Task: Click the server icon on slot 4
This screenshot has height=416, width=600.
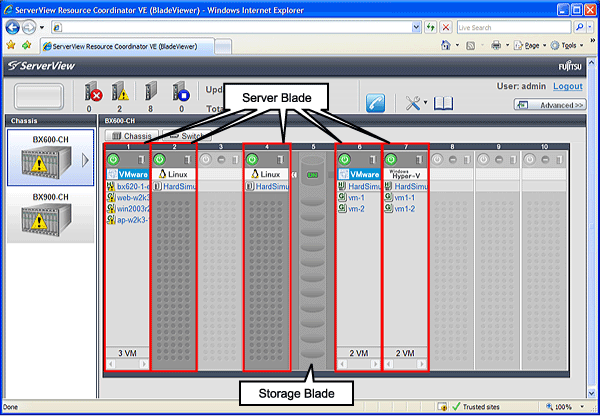Action: click(280, 160)
